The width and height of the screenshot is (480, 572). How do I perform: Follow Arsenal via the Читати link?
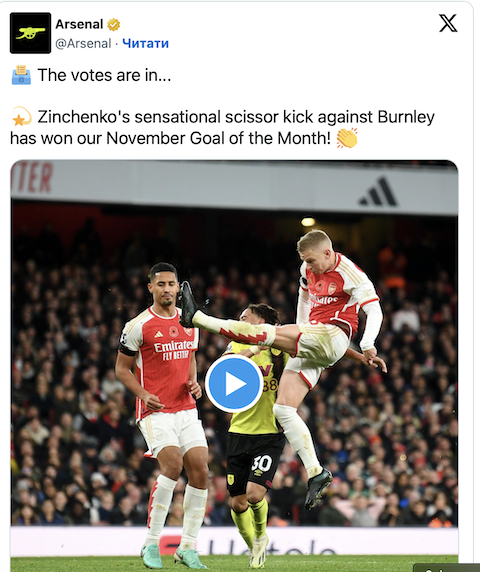click(x=146, y=43)
